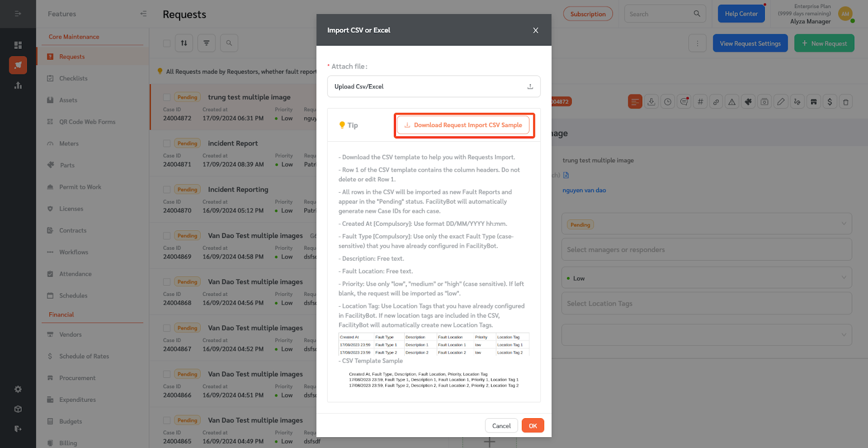Click the download icon in request toolbar

point(652,102)
